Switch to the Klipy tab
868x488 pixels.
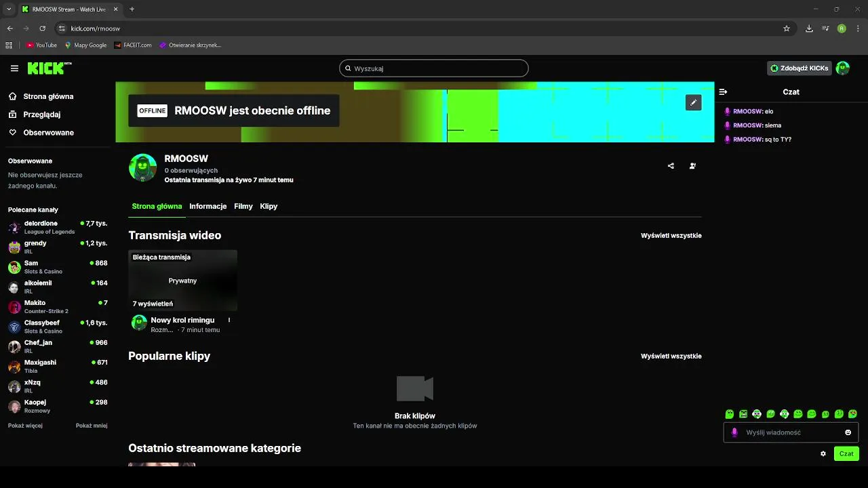click(269, 206)
